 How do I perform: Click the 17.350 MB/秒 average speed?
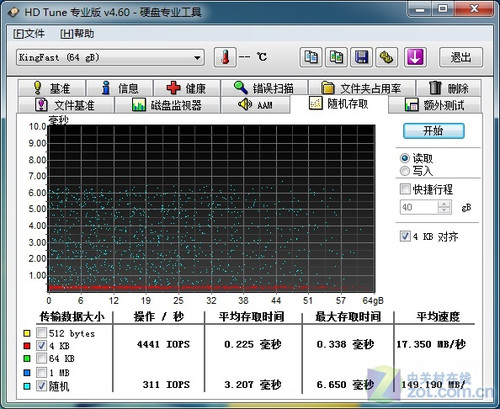click(431, 344)
